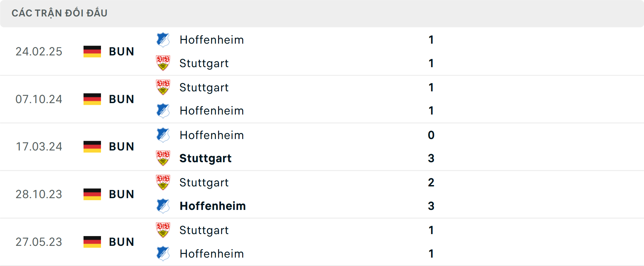Click the Stuttgart logo in the 28.10.23 match

point(163,183)
